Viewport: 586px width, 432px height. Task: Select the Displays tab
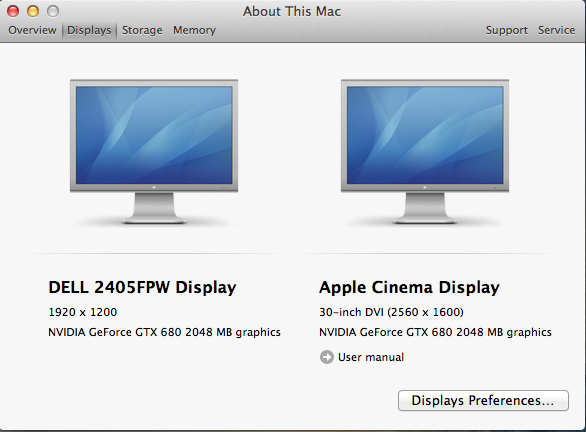[89, 30]
